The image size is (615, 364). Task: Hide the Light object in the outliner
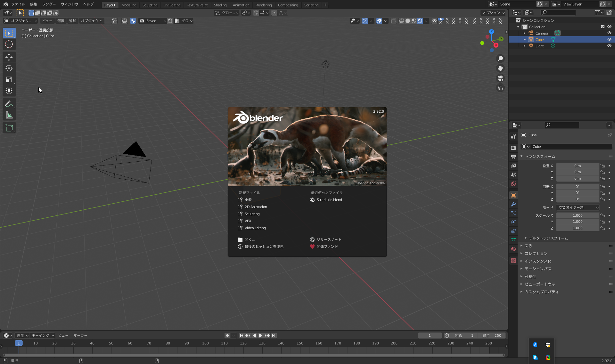pos(609,46)
